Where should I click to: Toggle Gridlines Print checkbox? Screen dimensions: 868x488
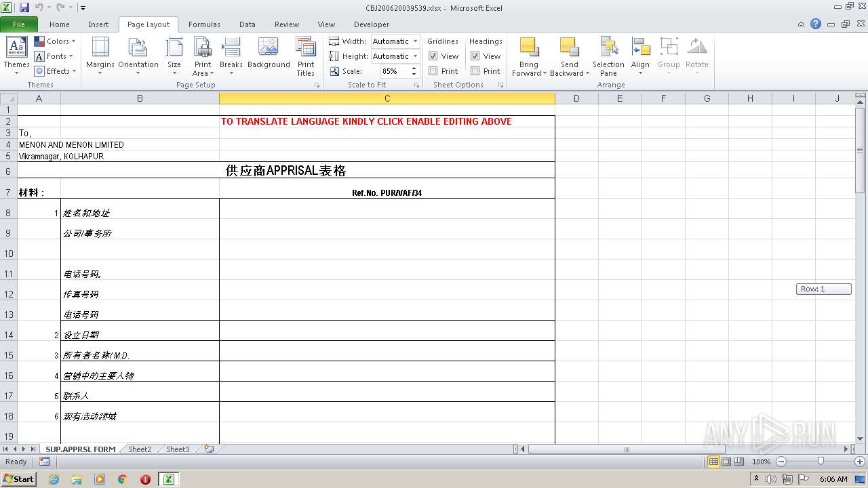(x=433, y=71)
